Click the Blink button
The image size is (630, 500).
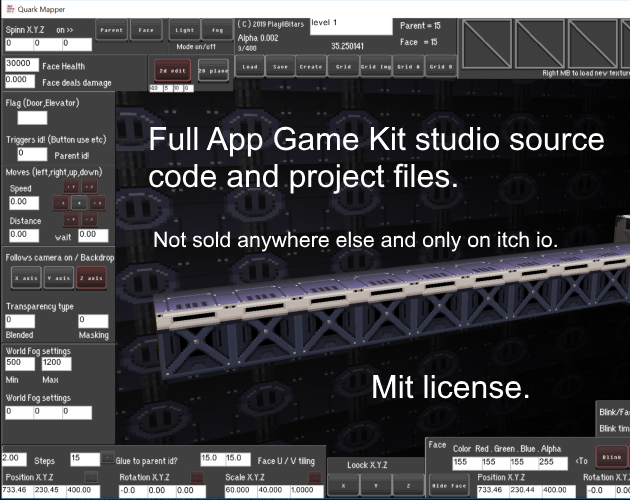click(612, 457)
